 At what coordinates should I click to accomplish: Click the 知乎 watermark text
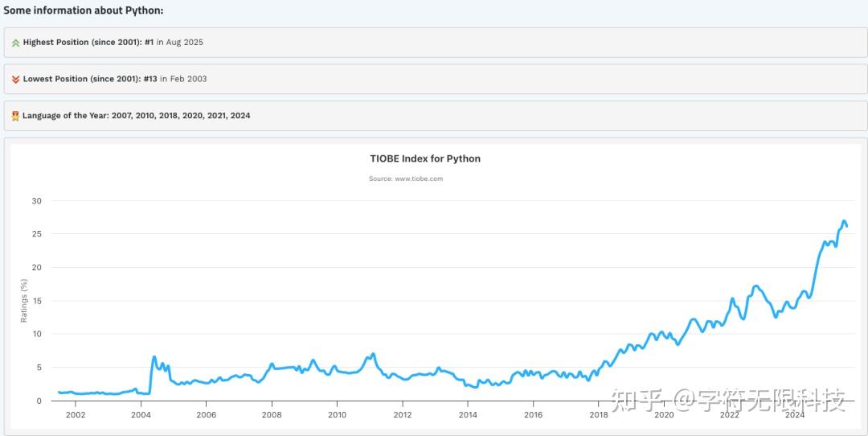tap(638, 400)
